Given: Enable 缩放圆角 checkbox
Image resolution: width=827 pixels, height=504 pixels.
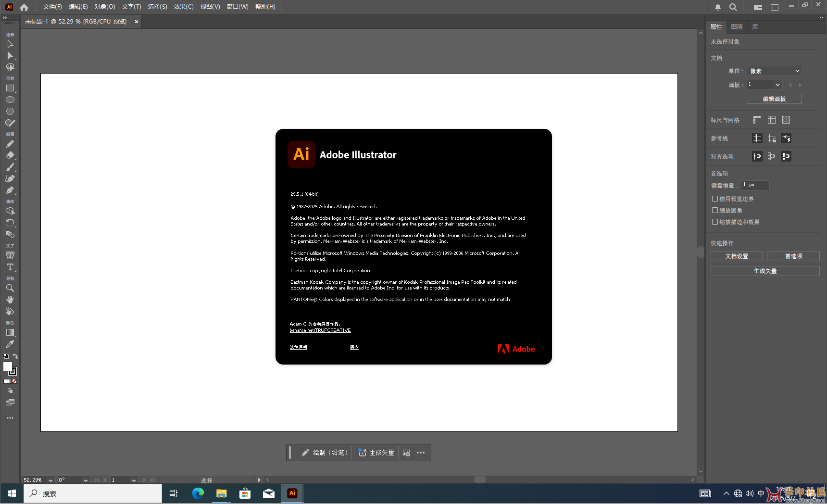Looking at the screenshot, I should (x=715, y=210).
